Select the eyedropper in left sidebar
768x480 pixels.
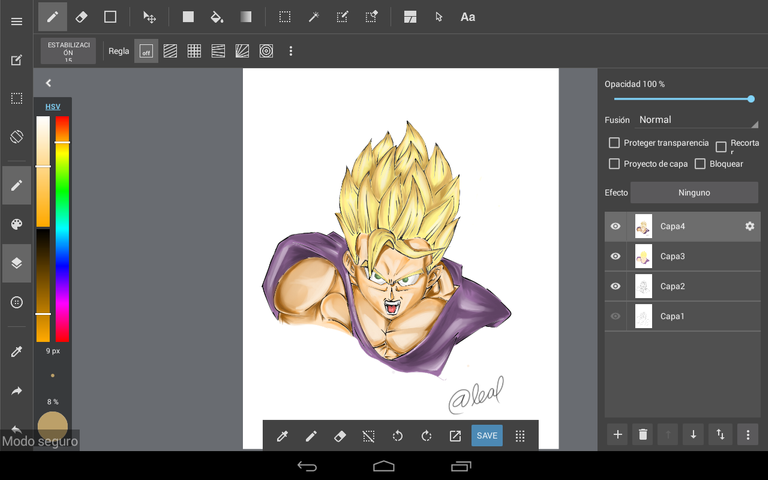click(x=17, y=351)
